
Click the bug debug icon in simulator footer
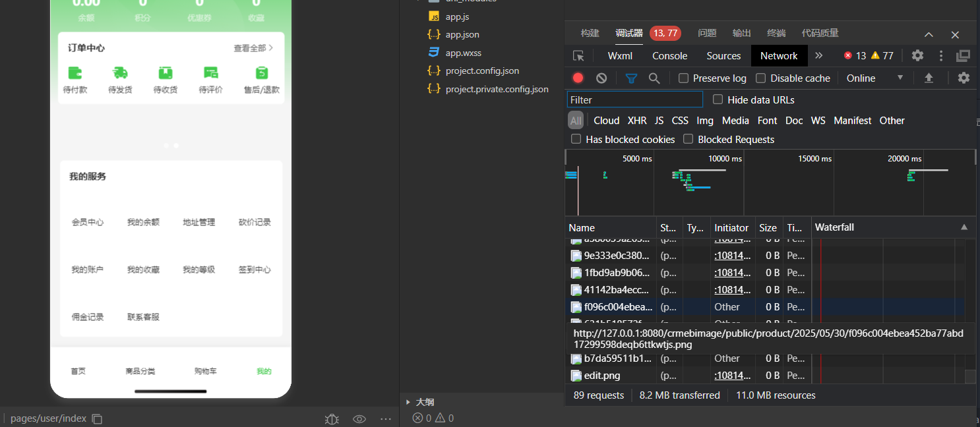pyautogui.click(x=332, y=419)
